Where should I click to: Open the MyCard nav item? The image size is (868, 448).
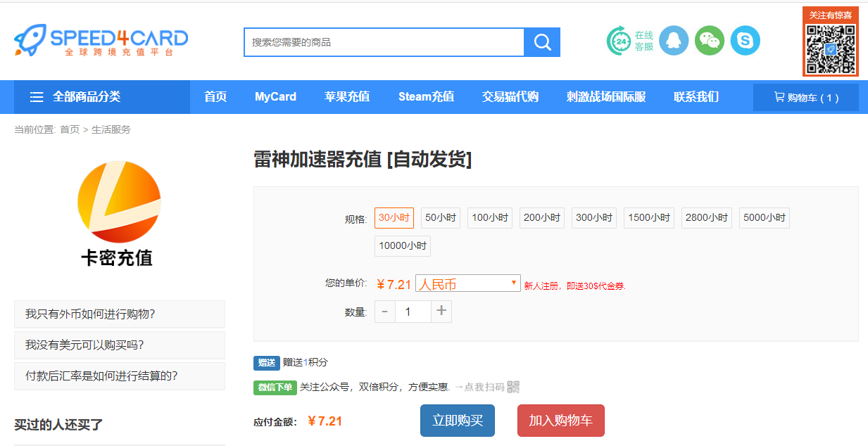click(x=275, y=97)
